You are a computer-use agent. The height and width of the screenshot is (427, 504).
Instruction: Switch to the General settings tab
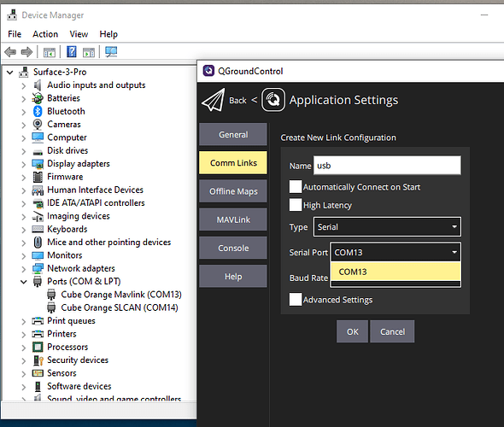pos(233,134)
